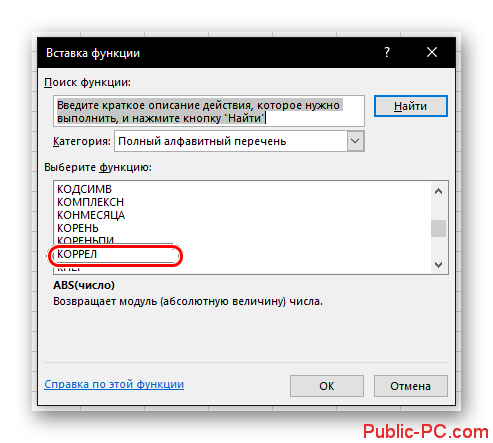The width and height of the screenshot is (493, 443).
Task: Expand the category list using its arrow
Action: point(355,141)
